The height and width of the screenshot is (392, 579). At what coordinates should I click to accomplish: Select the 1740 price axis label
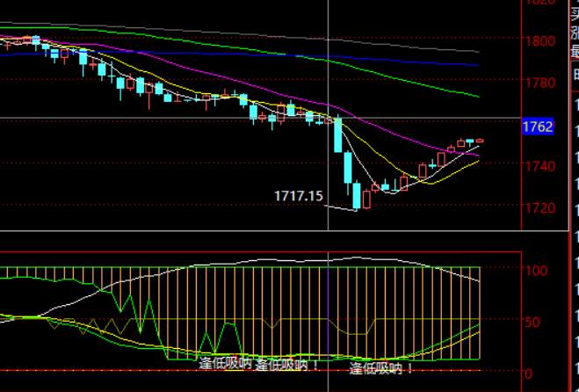(x=540, y=166)
